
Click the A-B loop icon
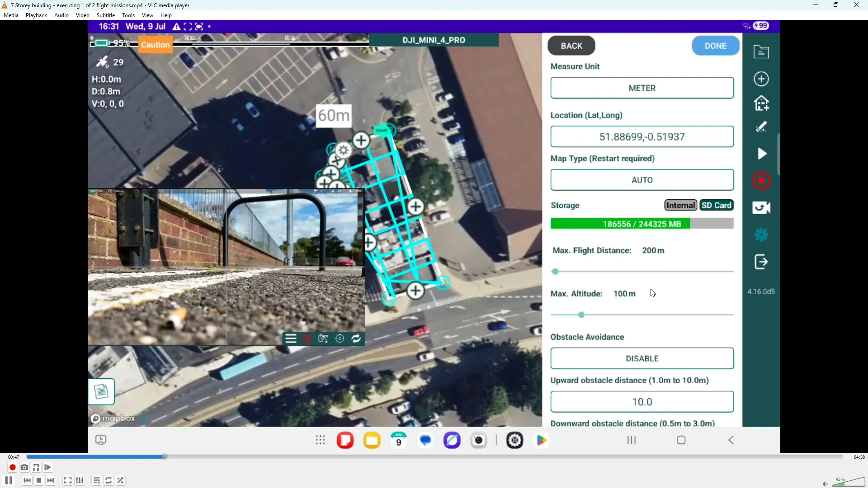tap(36, 468)
